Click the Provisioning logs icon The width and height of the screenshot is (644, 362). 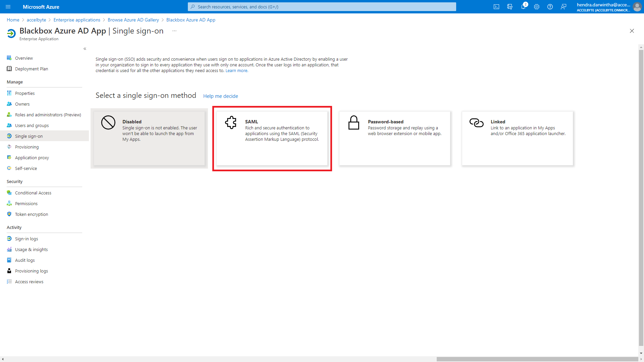tap(9, 271)
